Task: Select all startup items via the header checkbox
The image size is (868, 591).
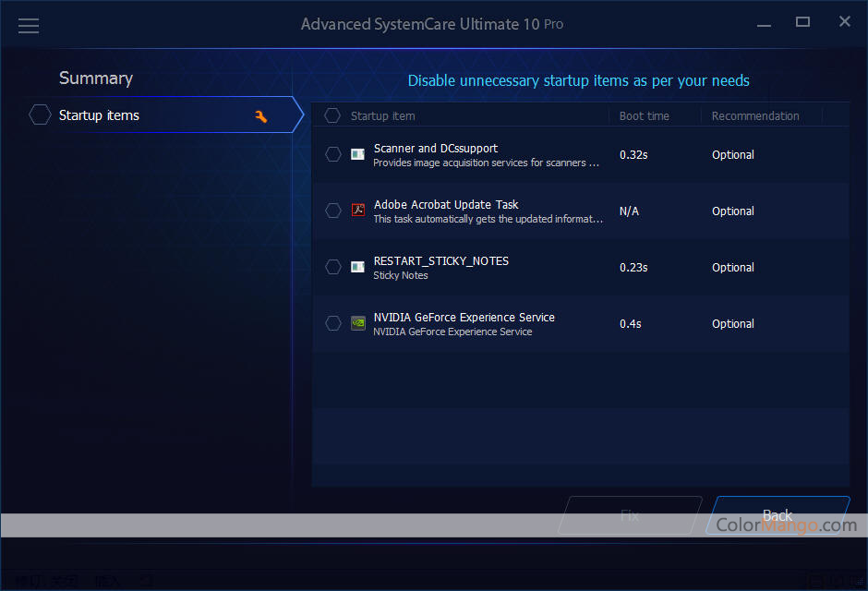Action: (x=332, y=115)
